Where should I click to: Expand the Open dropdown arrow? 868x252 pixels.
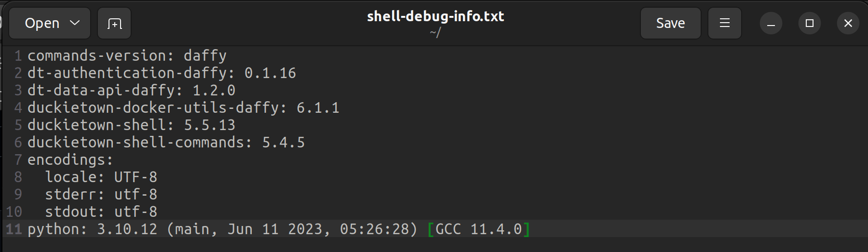75,23
